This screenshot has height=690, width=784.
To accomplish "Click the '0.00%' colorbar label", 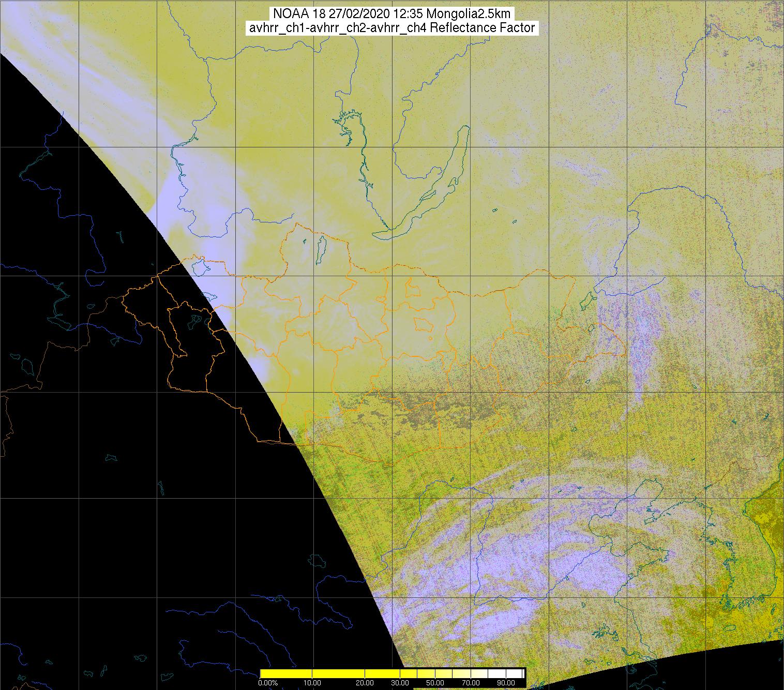I will (x=268, y=683).
